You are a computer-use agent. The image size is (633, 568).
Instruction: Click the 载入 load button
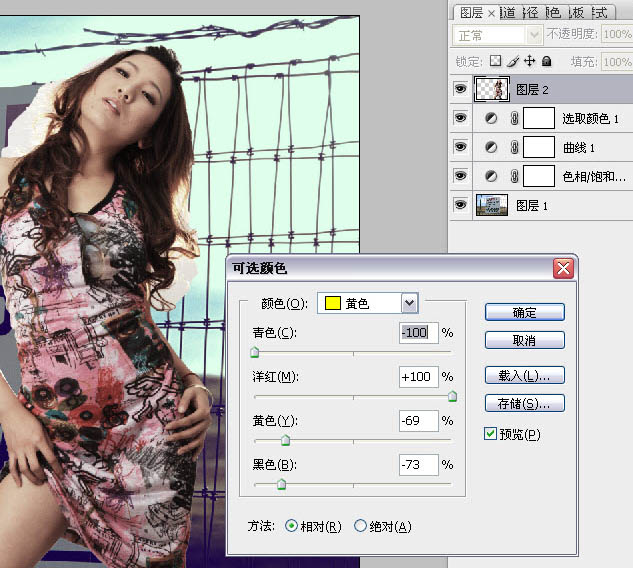tap(524, 375)
